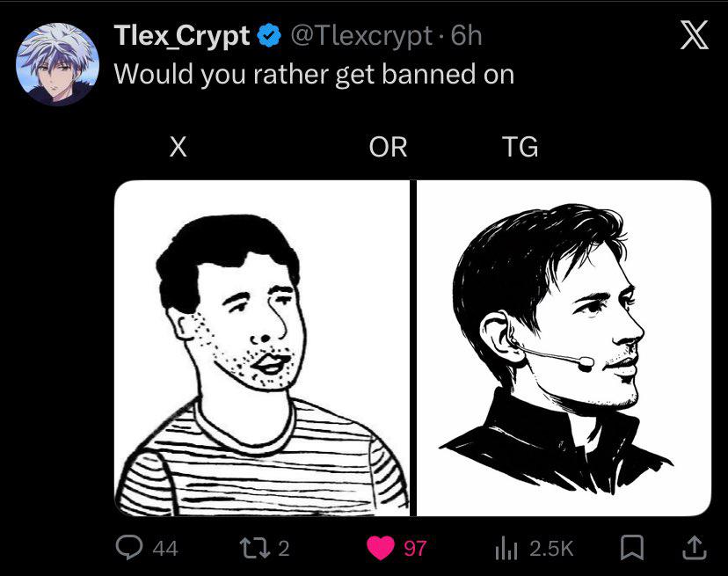Unlike the post via pink heart
Image resolution: width=728 pixels, height=576 pixels.
[x=380, y=548]
